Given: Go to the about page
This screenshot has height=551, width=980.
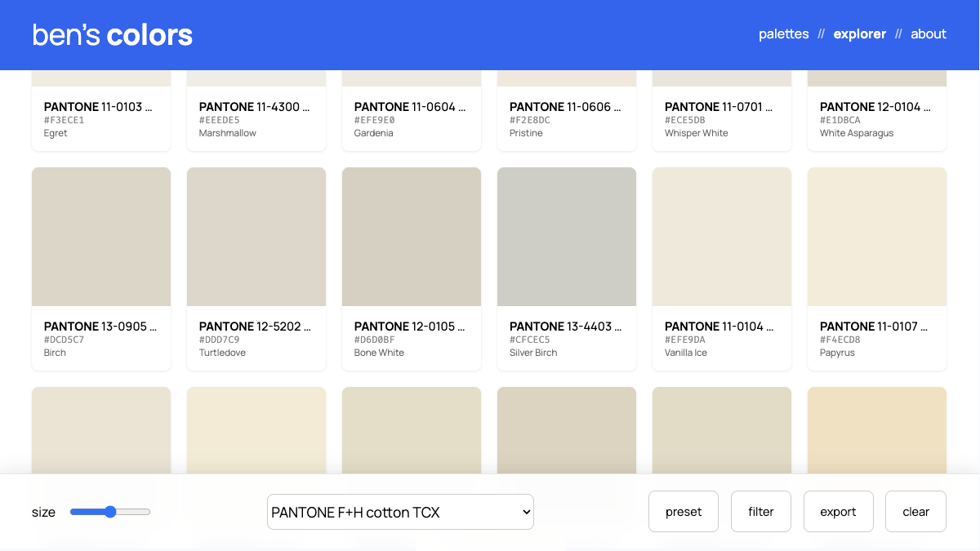Looking at the screenshot, I should (929, 34).
